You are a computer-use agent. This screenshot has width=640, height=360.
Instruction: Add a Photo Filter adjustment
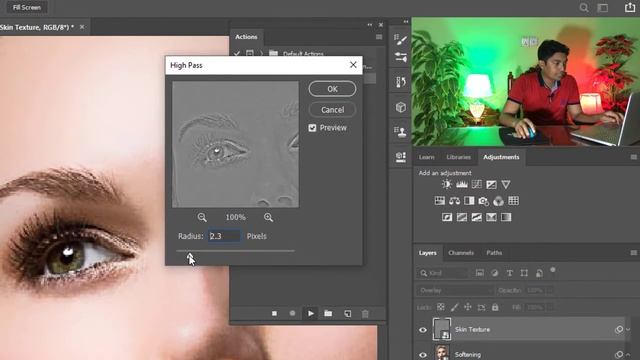tap(484, 201)
